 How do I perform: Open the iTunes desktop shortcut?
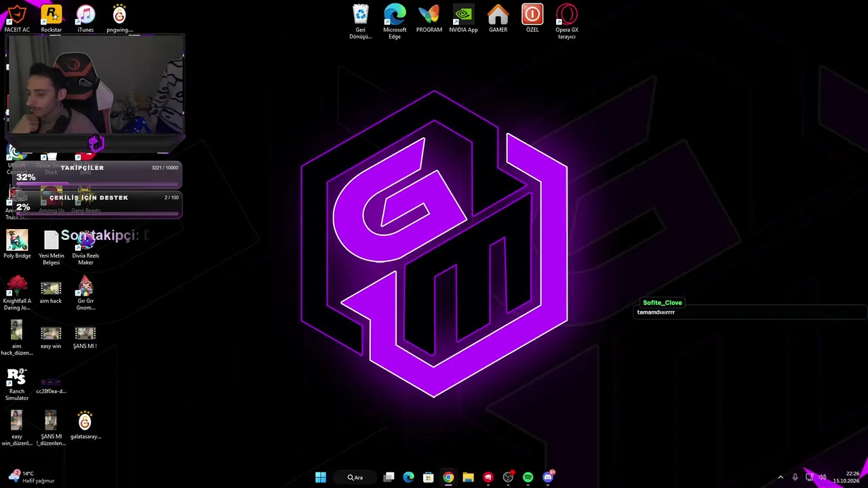click(x=85, y=18)
